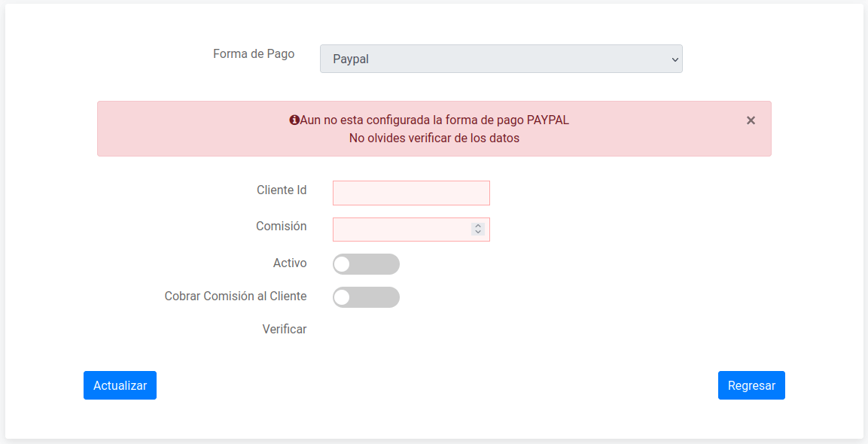Click the info icon in the red alert
This screenshot has width=868, height=444.
tap(294, 120)
